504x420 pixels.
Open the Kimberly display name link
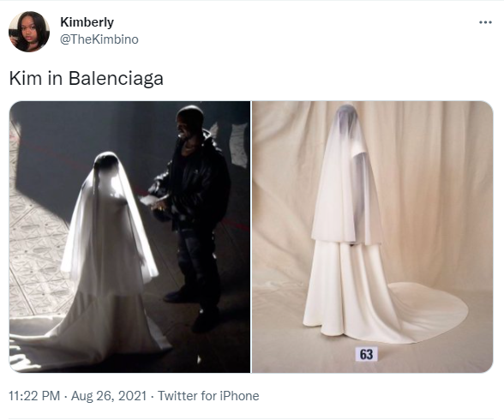click(x=87, y=22)
